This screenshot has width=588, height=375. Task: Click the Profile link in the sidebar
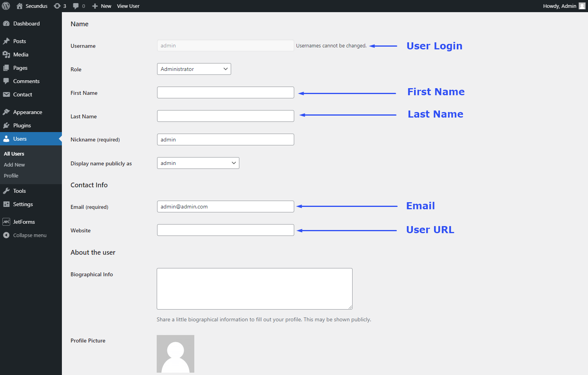point(11,176)
